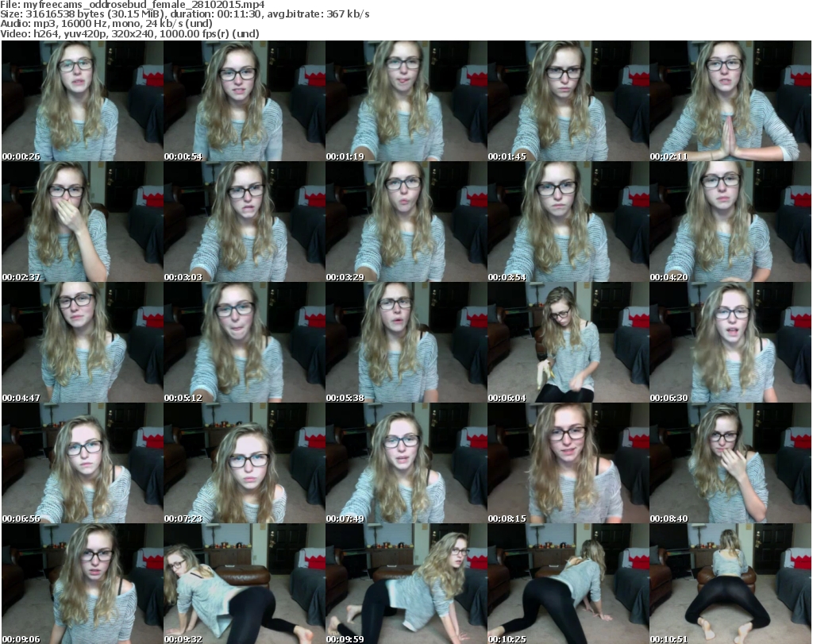Choose the frame stamped 00:01:45

568,101
